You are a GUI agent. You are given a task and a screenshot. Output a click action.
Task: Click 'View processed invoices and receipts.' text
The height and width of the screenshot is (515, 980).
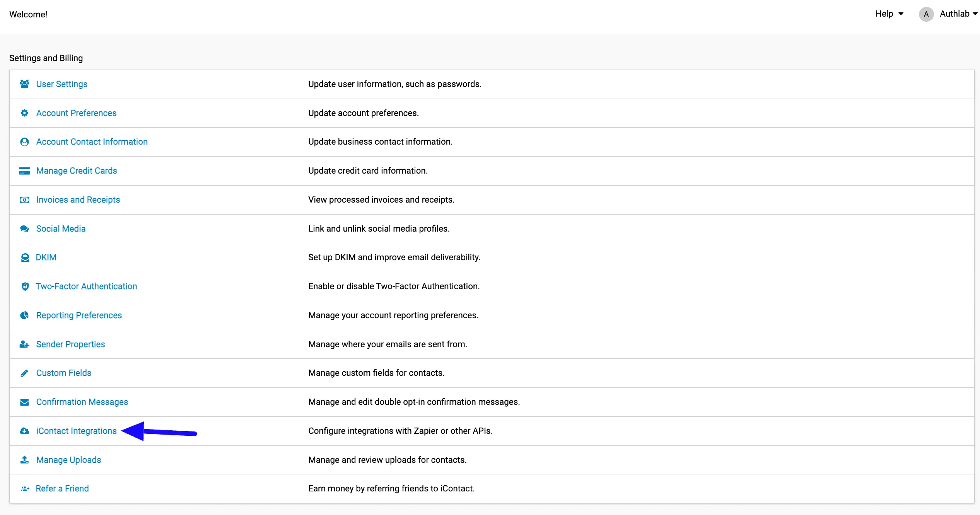tap(381, 200)
